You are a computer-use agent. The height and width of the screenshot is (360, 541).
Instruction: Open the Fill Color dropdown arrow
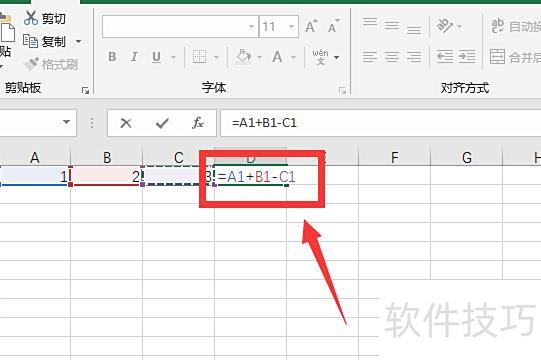260,57
